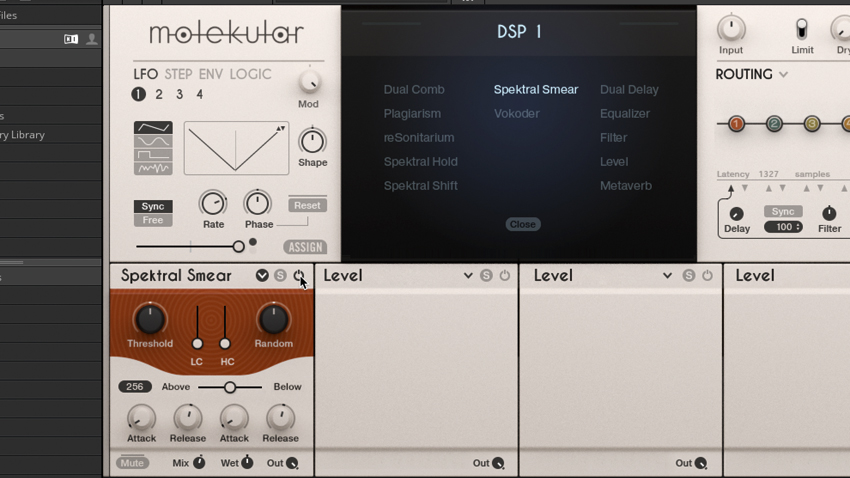Click the Wet knob in Spektral Smear
The width and height of the screenshot is (850, 478).
pyautogui.click(x=247, y=462)
